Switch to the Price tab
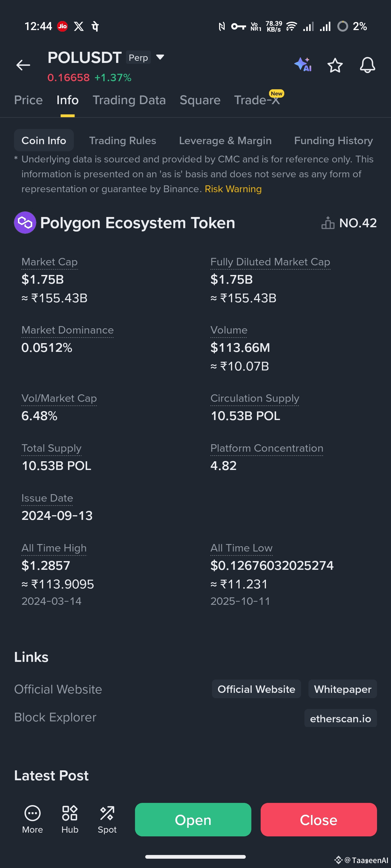This screenshot has height=868, width=391. pyautogui.click(x=28, y=100)
